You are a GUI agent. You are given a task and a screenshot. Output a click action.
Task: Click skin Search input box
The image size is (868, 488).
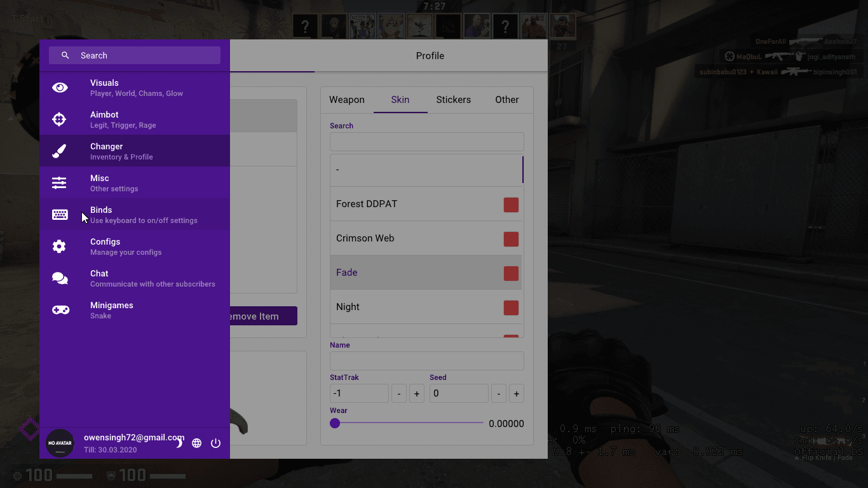[x=427, y=142]
